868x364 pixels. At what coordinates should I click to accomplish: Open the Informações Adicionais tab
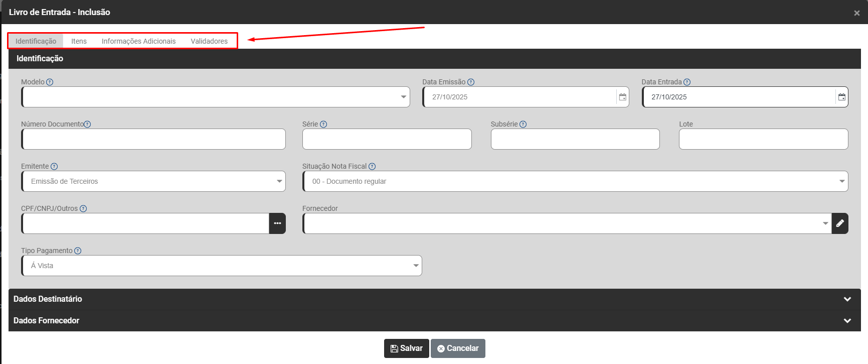point(138,41)
